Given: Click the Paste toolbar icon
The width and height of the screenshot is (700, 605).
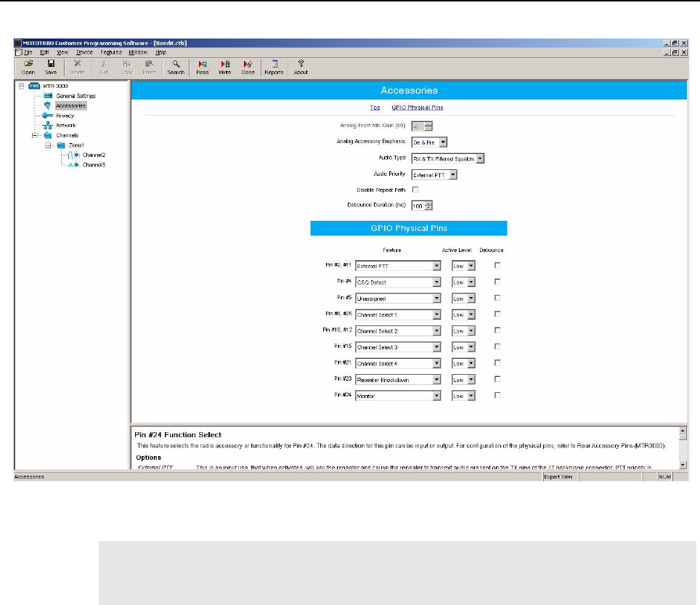Looking at the screenshot, I should tap(150, 68).
